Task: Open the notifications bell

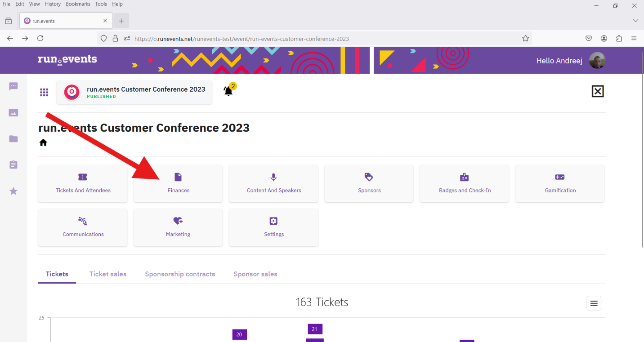Action: [x=229, y=90]
